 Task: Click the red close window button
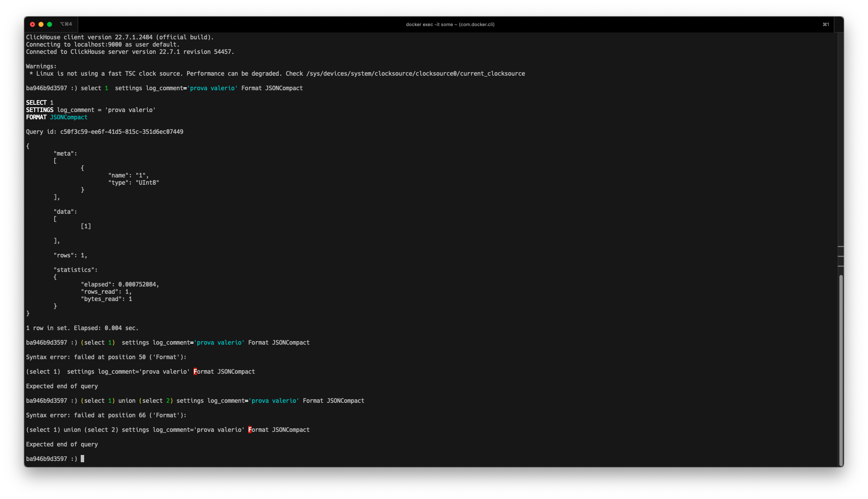coord(32,24)
